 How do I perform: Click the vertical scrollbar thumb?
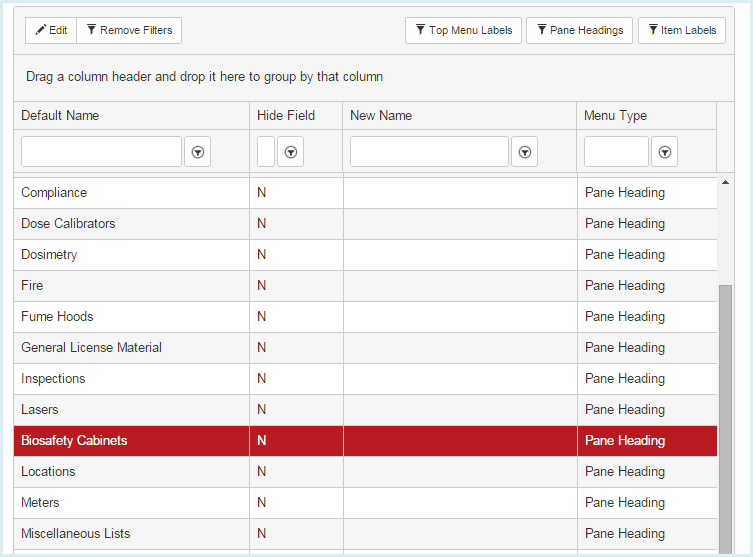coord(725,419)
